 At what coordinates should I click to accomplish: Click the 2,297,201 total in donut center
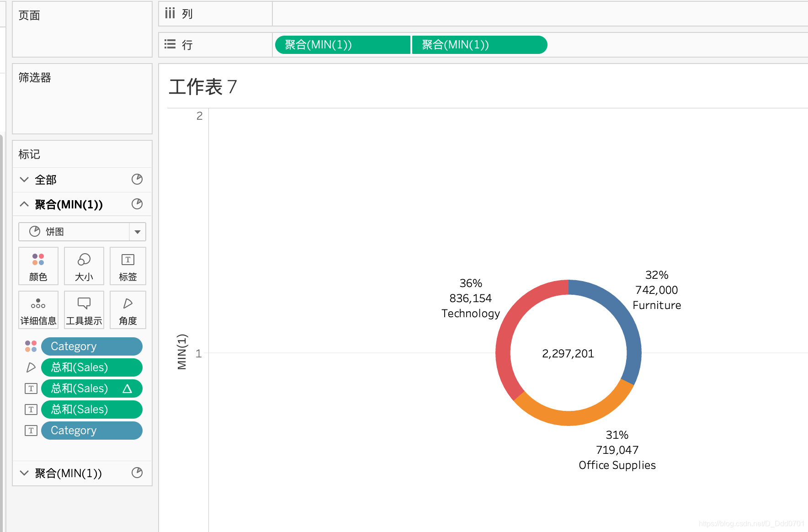(x=568, y=353)
